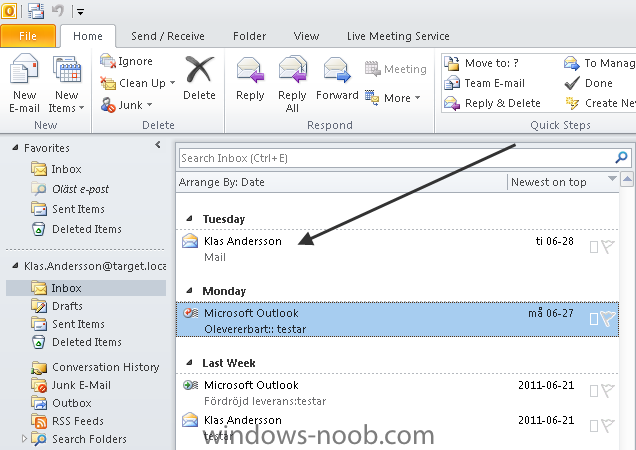Collapse the Last Week message group
Screen dimensions: 636x450
tap(189, 363)
